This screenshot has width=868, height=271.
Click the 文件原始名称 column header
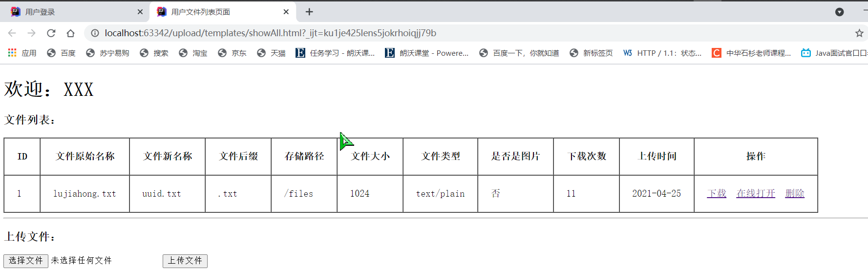click(x=85, y=156)
